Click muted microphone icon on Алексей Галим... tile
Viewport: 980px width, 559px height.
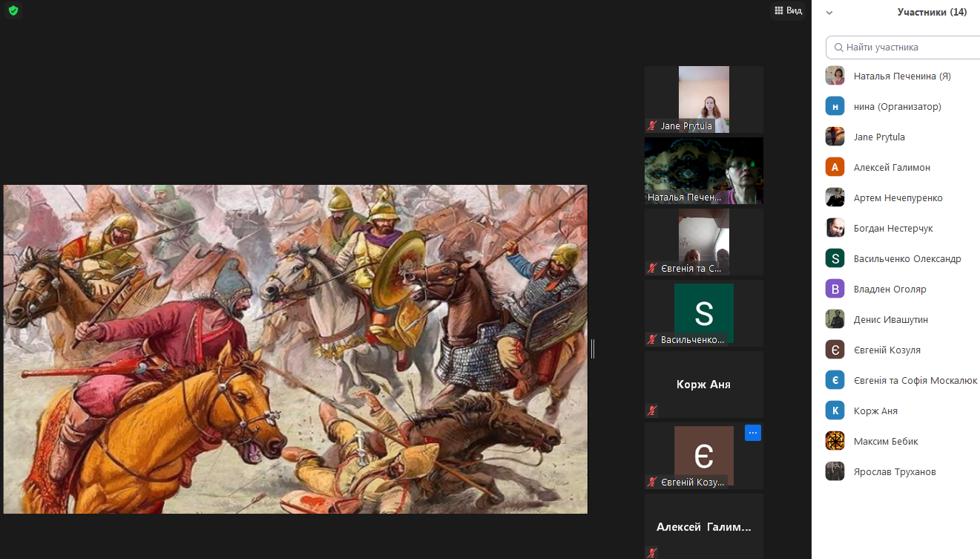coord(652,553)
